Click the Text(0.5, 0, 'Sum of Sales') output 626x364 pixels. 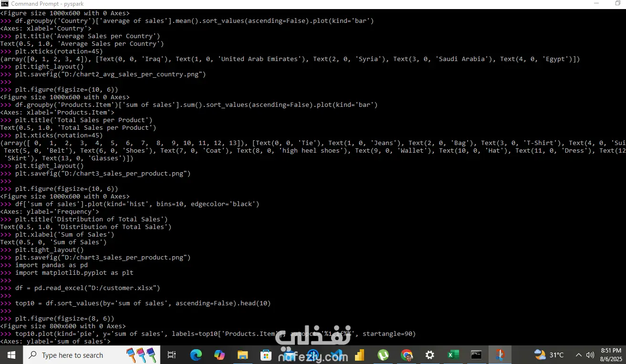[x=53, y=242]
